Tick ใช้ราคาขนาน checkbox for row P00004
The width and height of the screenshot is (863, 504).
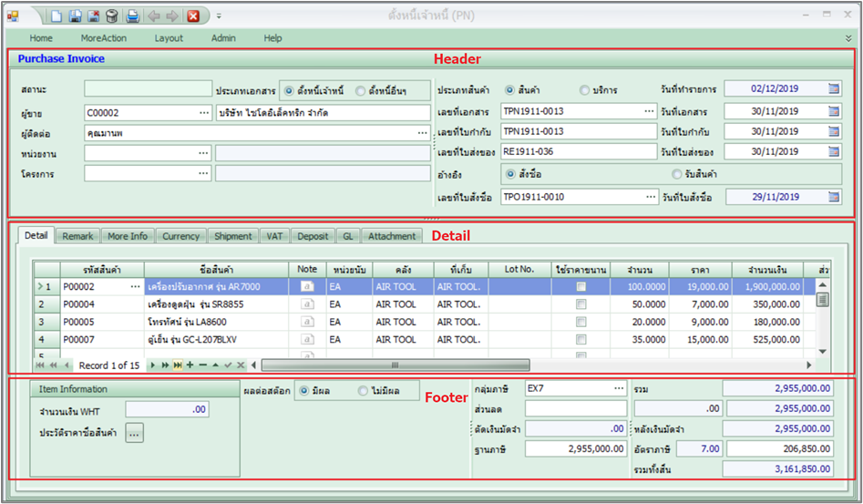[580, 303]
